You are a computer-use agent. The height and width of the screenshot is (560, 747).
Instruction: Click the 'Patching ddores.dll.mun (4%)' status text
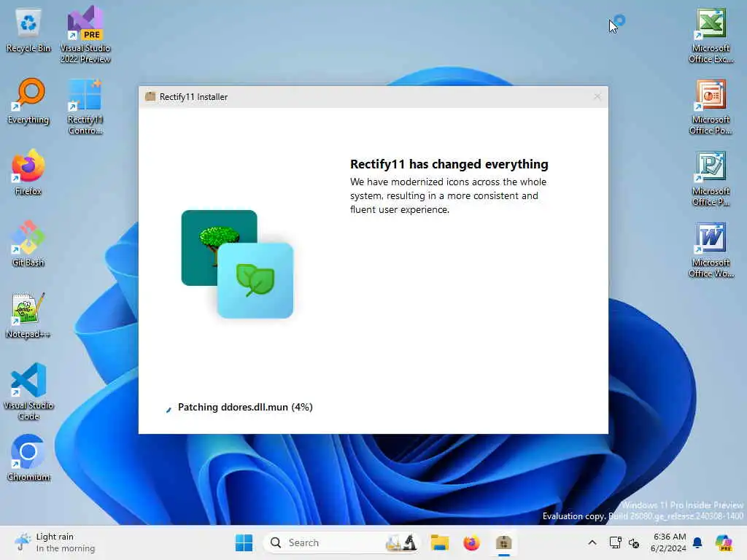coord(245,407)
